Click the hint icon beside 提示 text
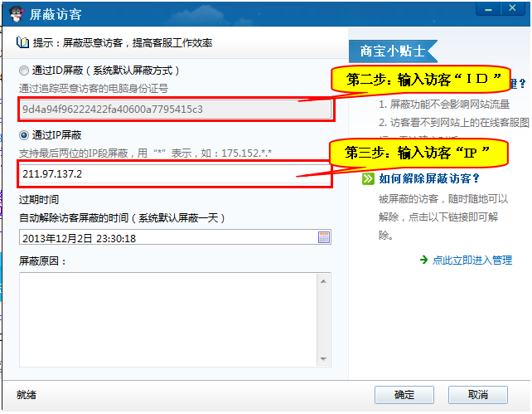 (22, 42)
